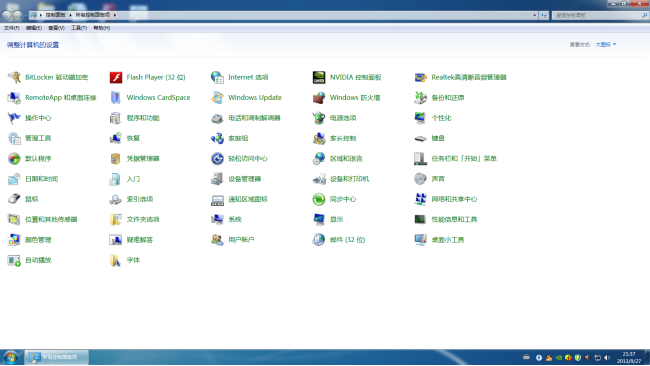
Task: Click the Windows Update icon
Action: coord(217,97)
